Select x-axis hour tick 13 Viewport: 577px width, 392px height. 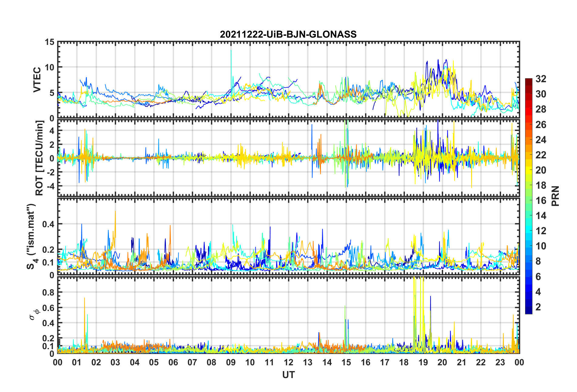point(308,362)
